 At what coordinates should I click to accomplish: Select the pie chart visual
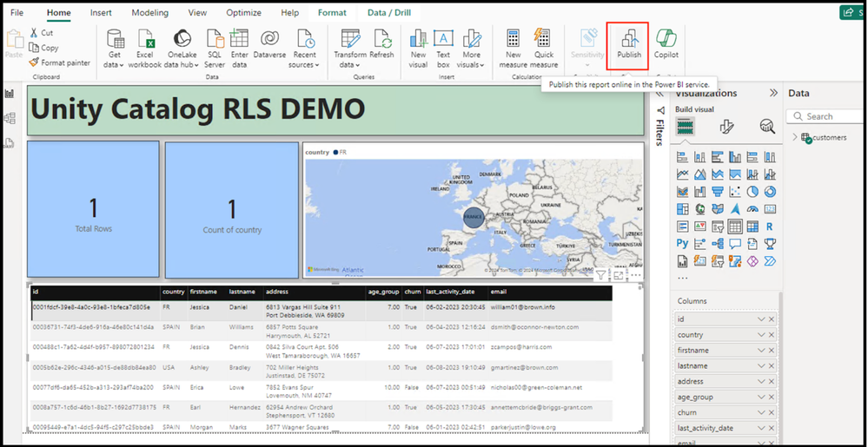(x=752, y=192)
